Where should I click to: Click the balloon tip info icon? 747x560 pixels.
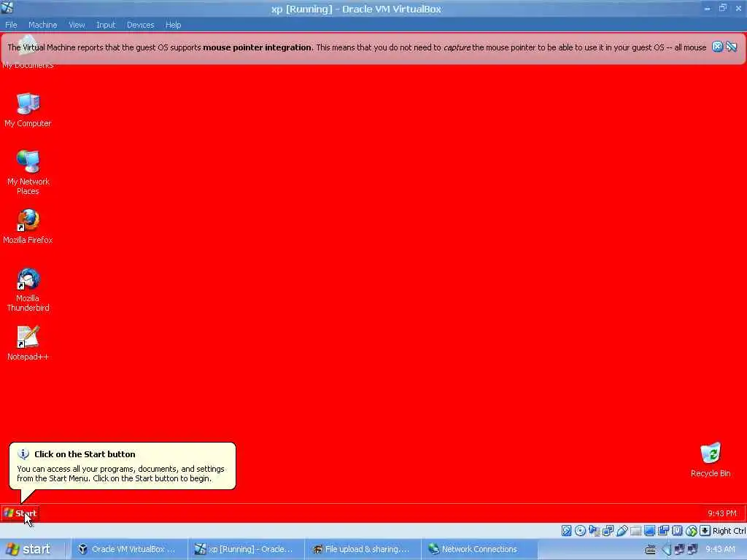point(23,454)
